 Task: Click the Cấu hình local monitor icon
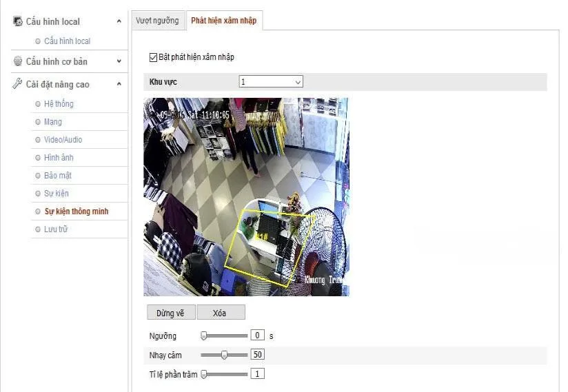click(x=18, y=21)
